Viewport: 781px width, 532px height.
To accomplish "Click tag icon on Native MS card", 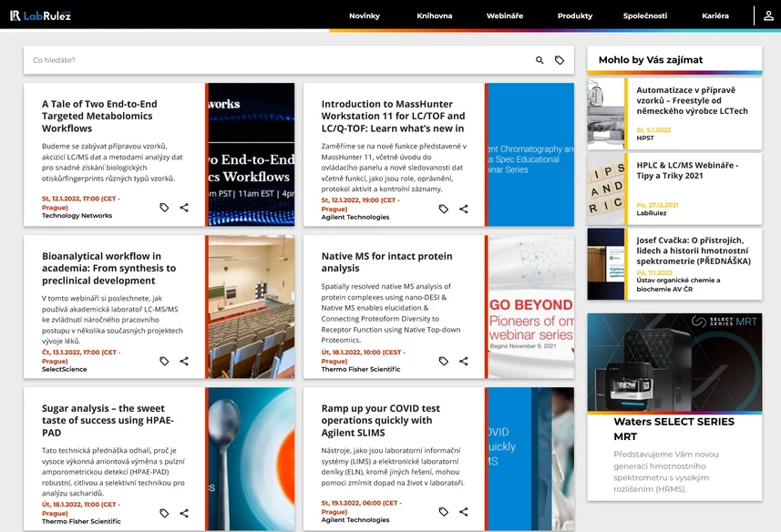I will point(443,361).
